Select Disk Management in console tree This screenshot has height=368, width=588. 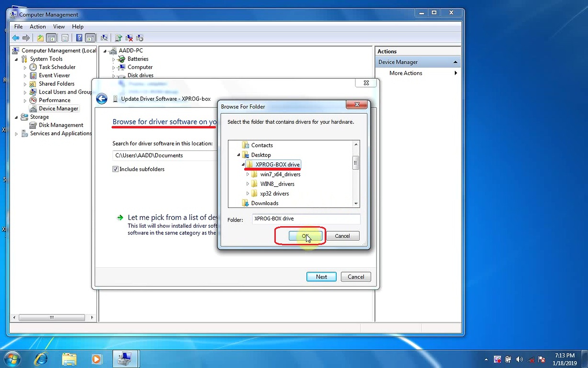[61, 126]
